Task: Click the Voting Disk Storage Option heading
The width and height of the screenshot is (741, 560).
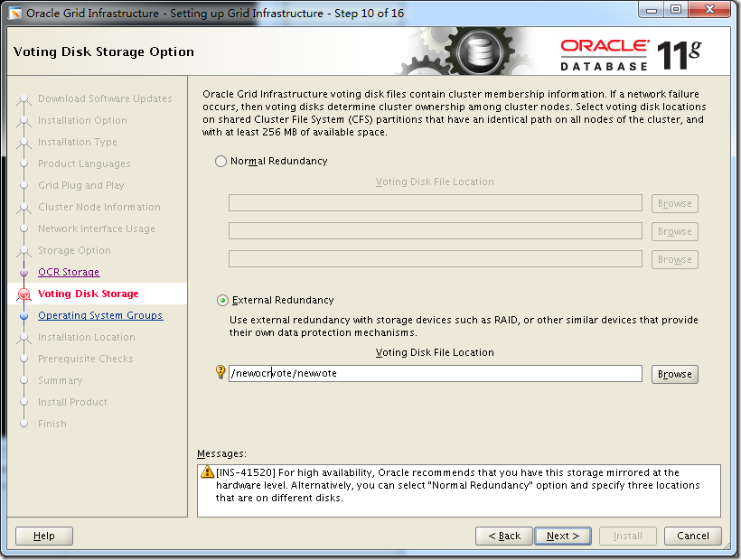Action: (104, 51)
